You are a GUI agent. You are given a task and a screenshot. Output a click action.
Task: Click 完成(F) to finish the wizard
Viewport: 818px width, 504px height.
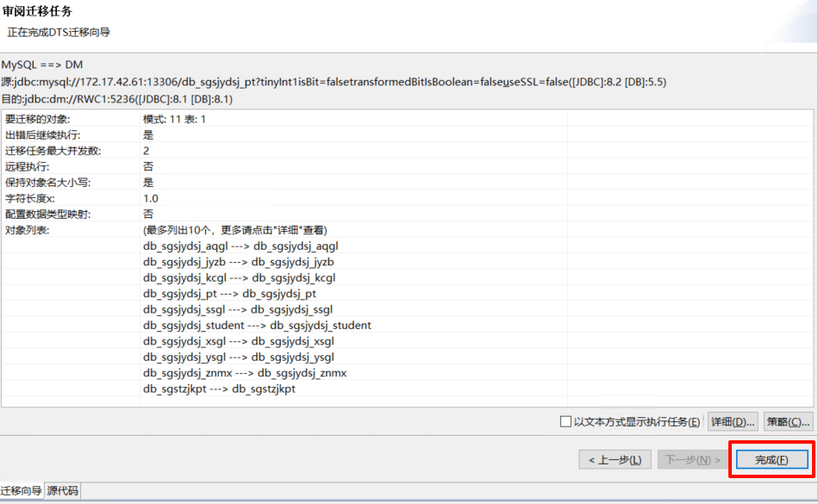771,460
